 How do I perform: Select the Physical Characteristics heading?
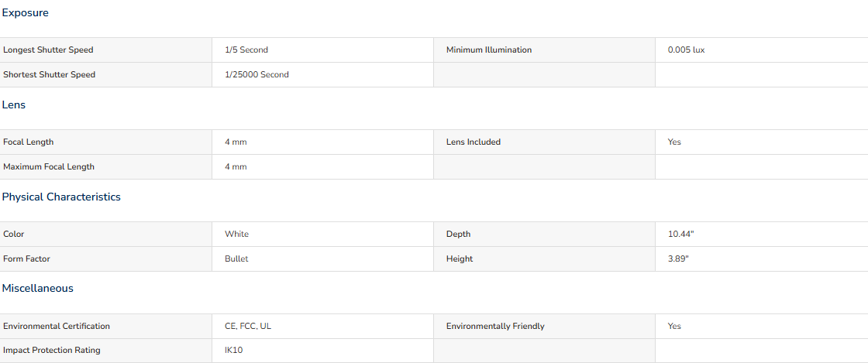tap(61, 197)
